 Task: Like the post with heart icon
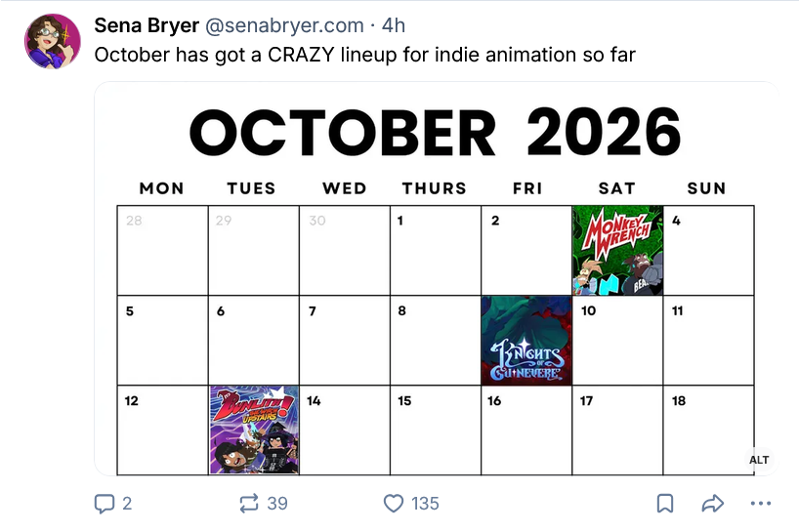(x=394, y=504)
